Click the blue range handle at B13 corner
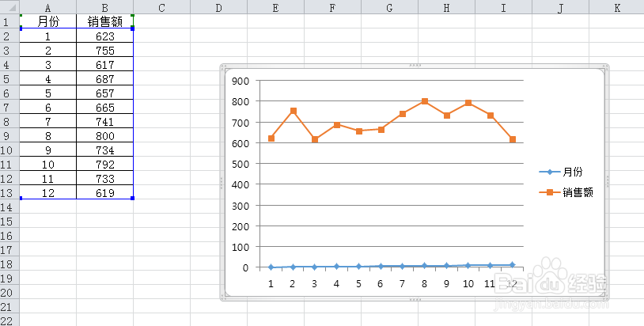The width and height of the screenshot is (644, 326). (133, 199)
